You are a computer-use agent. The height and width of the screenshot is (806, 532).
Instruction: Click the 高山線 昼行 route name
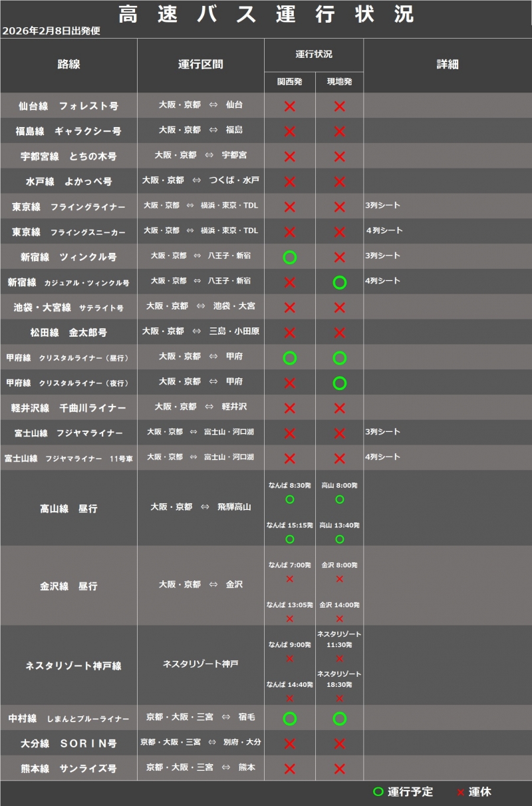(x=68, y=508)
